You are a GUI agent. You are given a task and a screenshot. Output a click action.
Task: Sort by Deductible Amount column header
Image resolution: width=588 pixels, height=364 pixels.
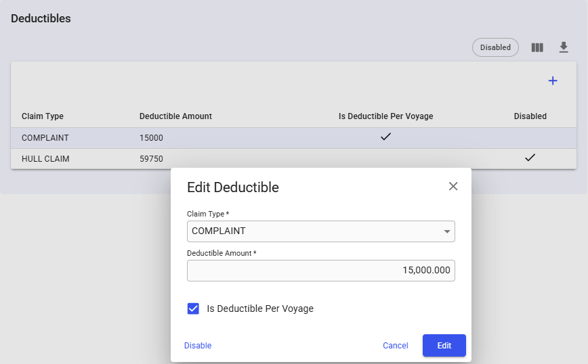click(175, 116)
